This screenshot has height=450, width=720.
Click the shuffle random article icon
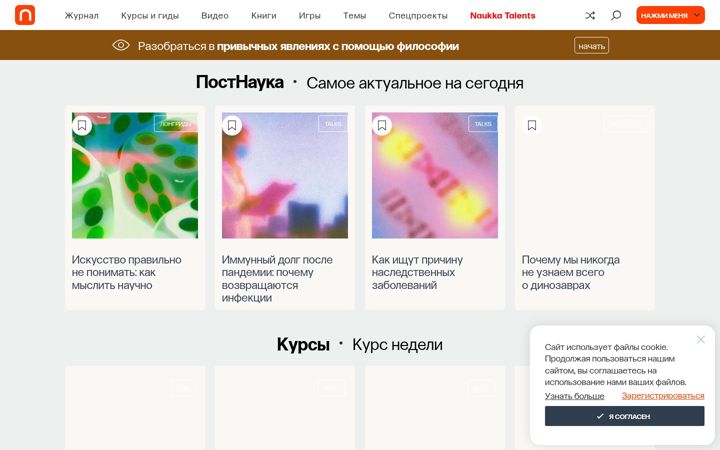point(590,15)
